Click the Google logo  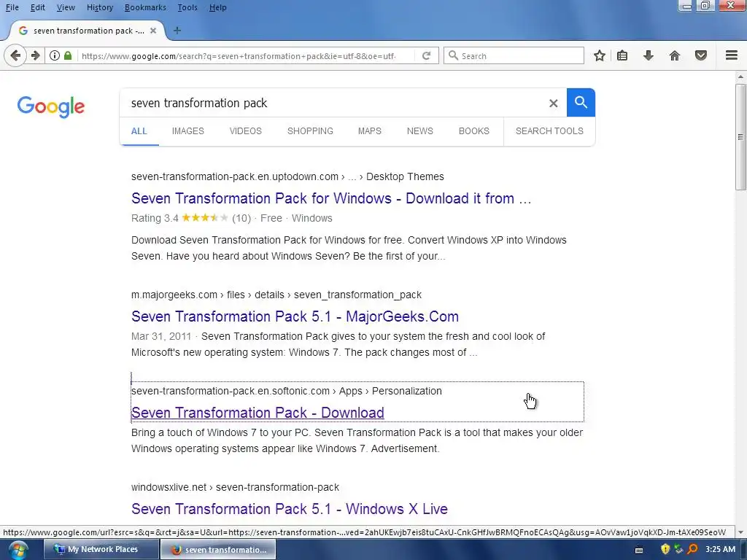pos(51,106)
